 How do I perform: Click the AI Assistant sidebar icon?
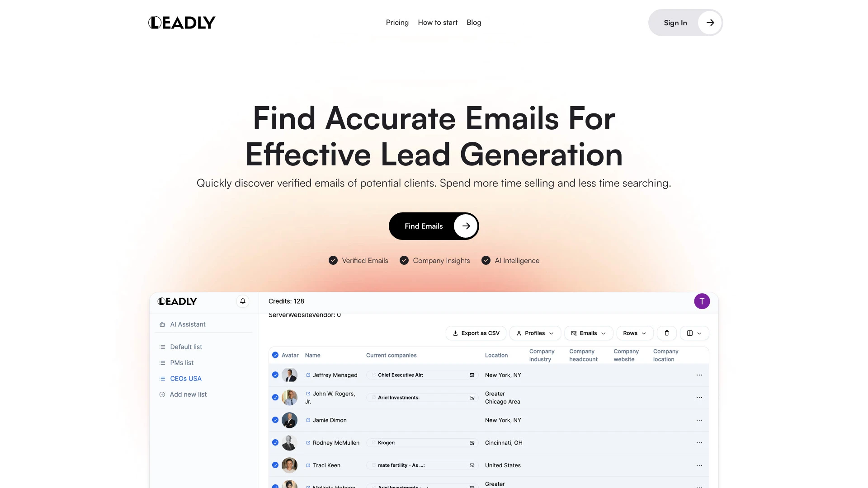[162, 324]
